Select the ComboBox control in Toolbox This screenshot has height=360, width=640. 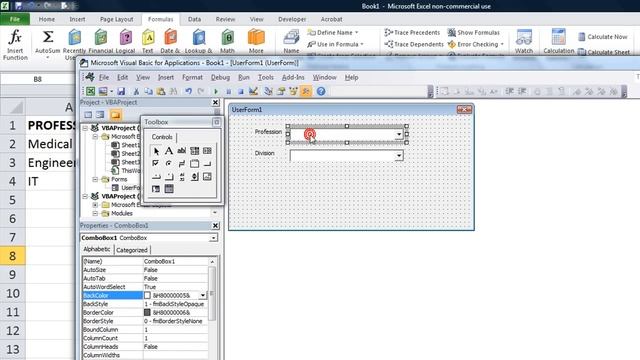tap(194, 151)
